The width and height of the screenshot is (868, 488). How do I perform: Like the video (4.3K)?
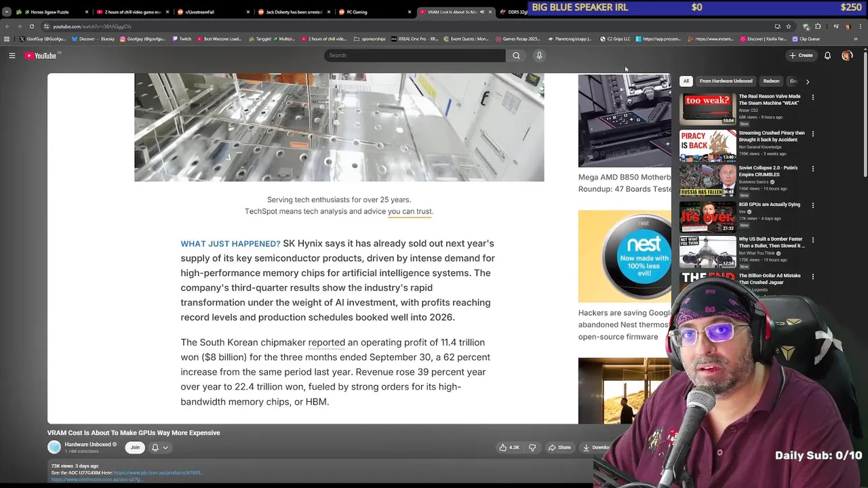pos(509,447)
